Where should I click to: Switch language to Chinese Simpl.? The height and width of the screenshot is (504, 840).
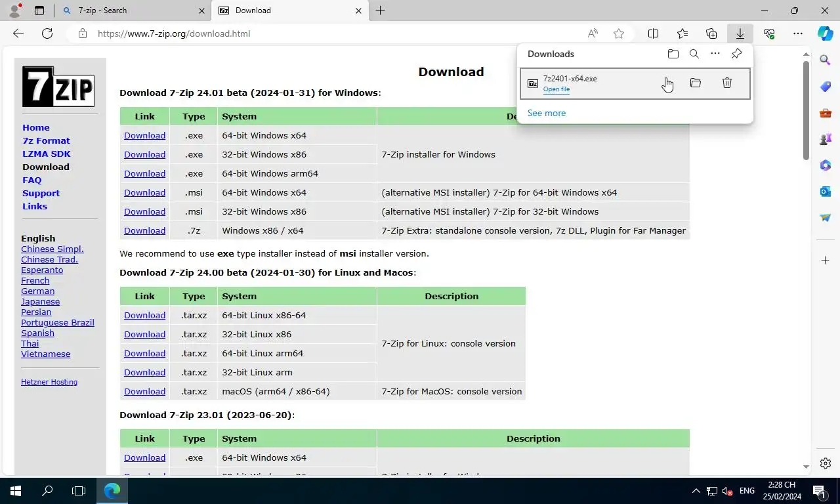coord(52,249)
